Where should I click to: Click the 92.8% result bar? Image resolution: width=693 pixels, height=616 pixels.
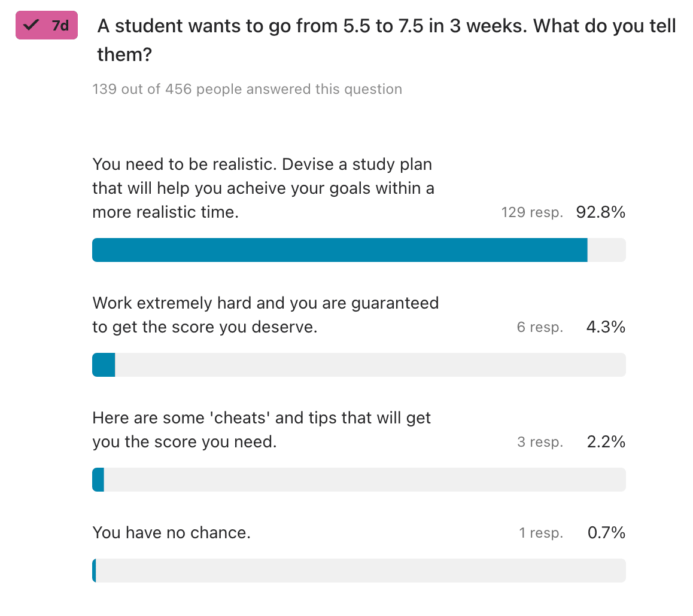[359, 250]
